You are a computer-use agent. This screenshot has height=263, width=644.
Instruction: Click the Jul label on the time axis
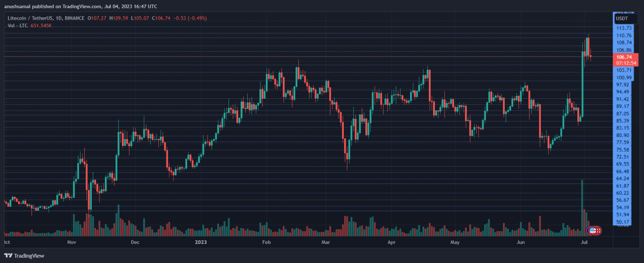[x=584, y=242]
